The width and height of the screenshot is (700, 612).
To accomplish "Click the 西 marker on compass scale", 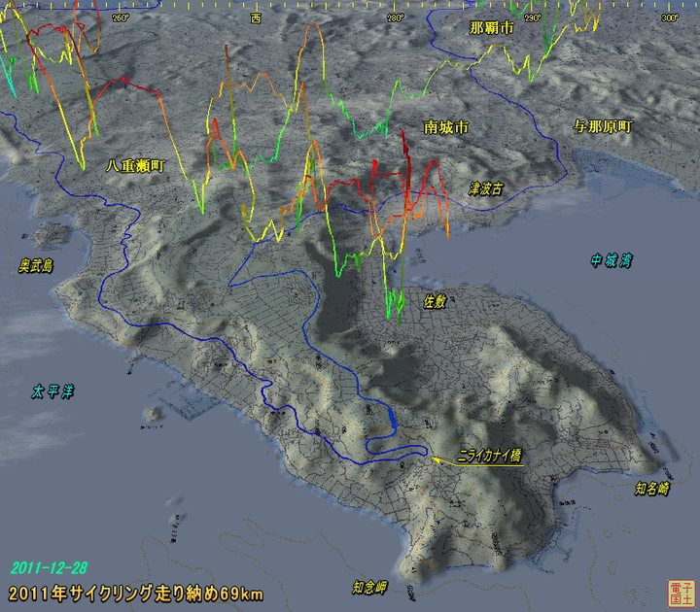I will point(256,17).
